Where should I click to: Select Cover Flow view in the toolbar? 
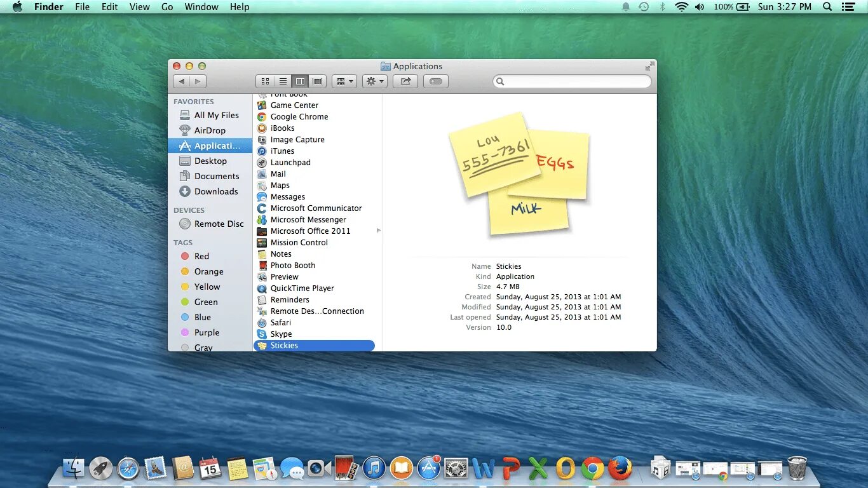(316, 81)
